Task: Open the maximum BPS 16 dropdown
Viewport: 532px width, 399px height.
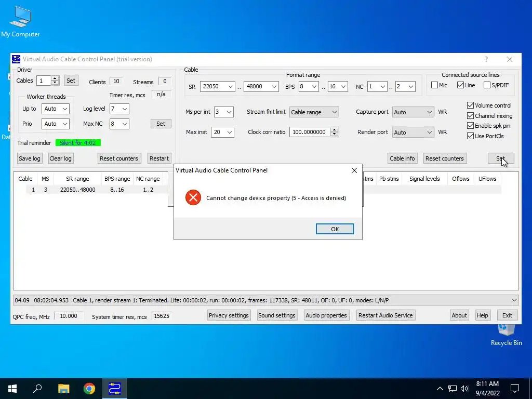Action: pos(338,87)
